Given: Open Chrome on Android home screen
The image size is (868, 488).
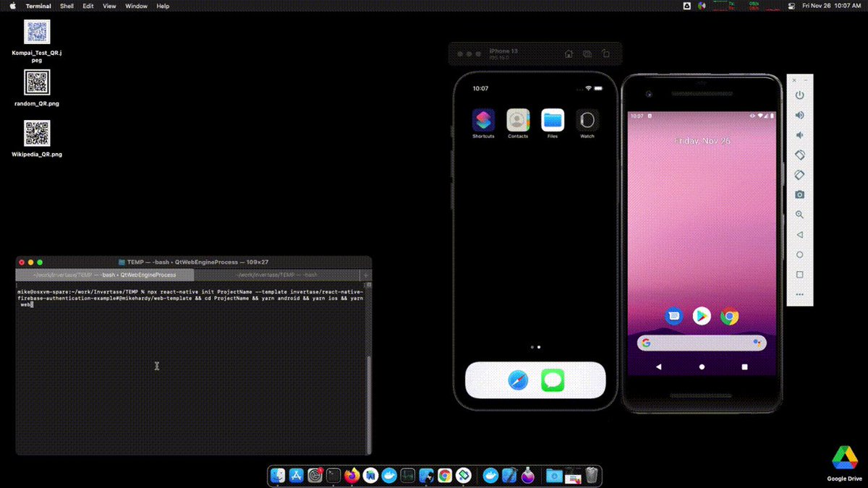Looking at the screenshot, I should (x=729, y=316).
